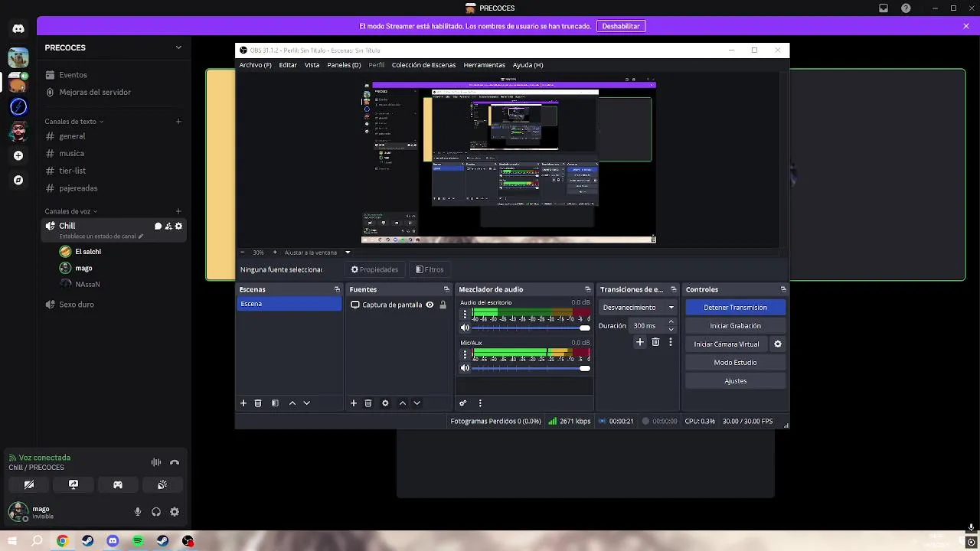This screenshot has width=980, height=551.
Task: Click Iniciar Grabación button
Action: pos(735,326)
